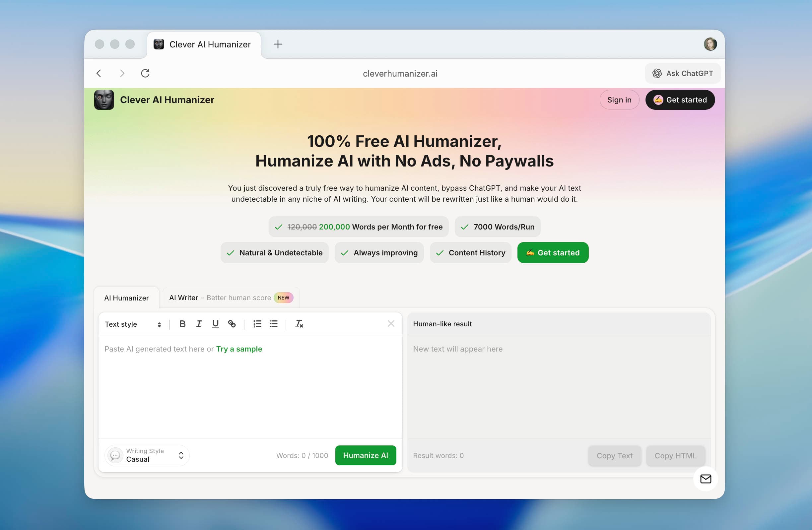Go forward using the browser forward arrow
Image resolution: width=812 pixels, height=530 pixels.
[122, 73]
